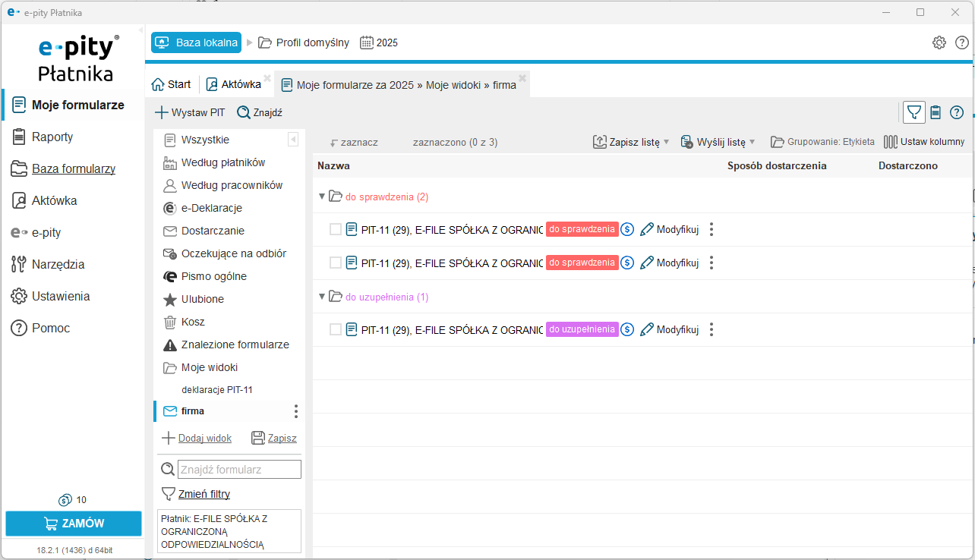This screenshot has height=560, width=975.
Task: Click the Ustaw kolumny columns button
Action: 924,142
